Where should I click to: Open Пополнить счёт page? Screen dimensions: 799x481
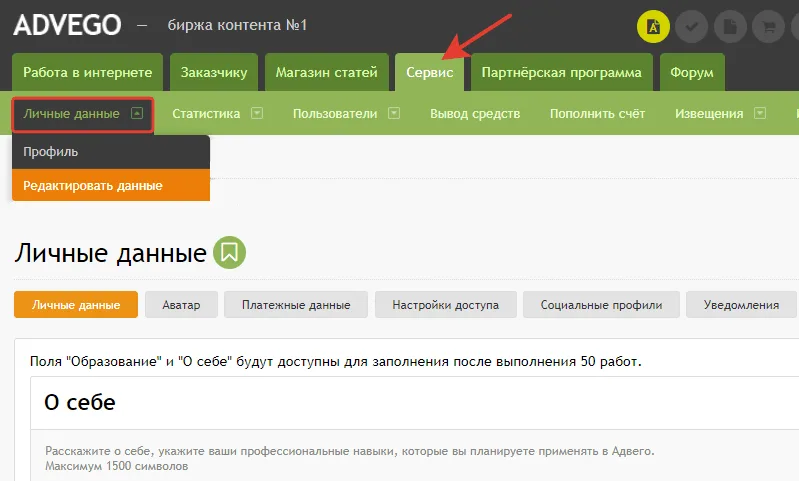(597, 114)
